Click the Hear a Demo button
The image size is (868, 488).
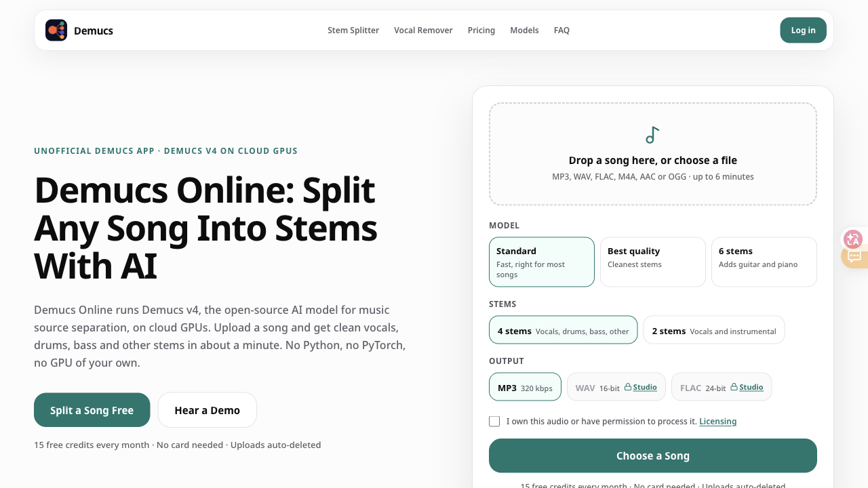coord(208,410)
